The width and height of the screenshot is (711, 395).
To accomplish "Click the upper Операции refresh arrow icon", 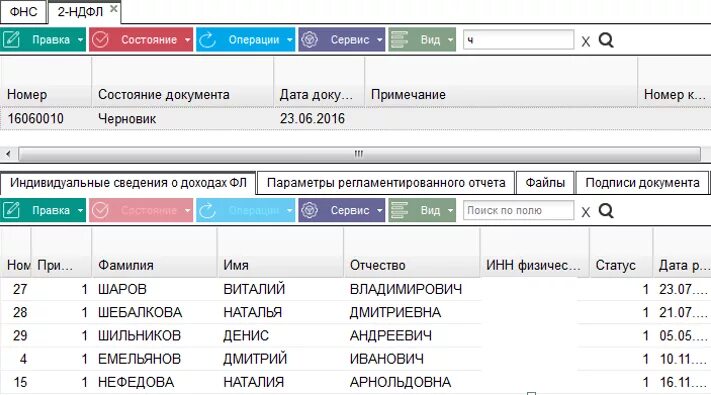I will (x=207, y=40).
